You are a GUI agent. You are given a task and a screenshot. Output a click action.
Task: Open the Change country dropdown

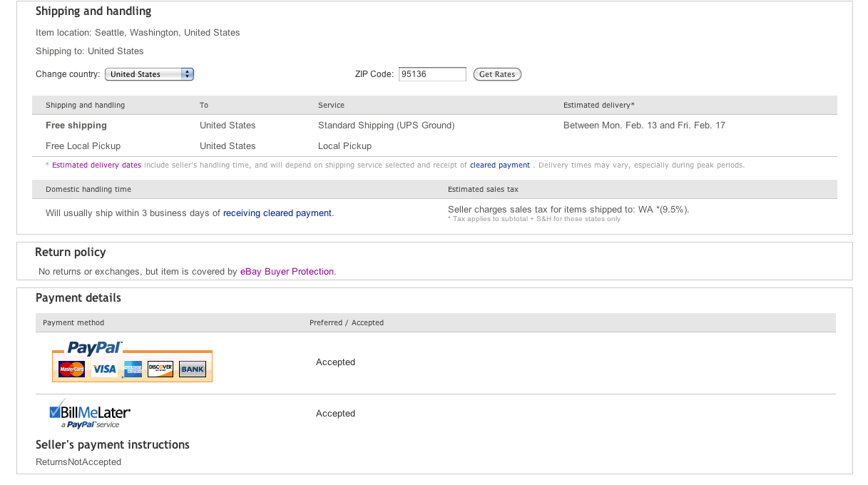[149, 74]
